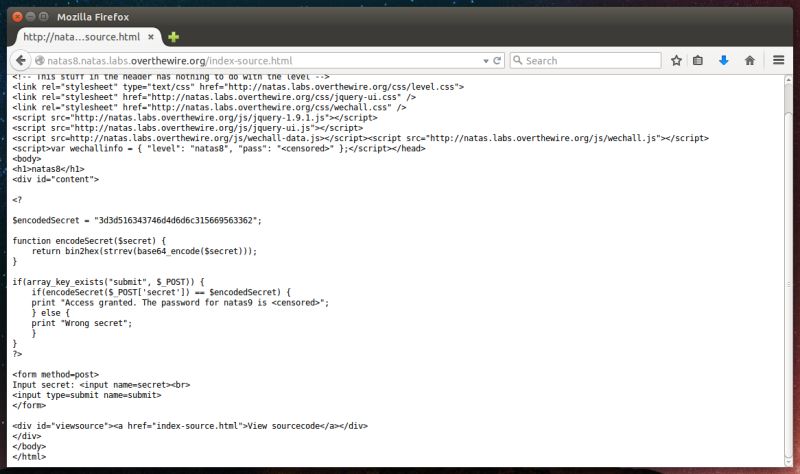Screen dimensions: 800x474
Task: Click the address bar URL
Action: (x=169, y=61)
